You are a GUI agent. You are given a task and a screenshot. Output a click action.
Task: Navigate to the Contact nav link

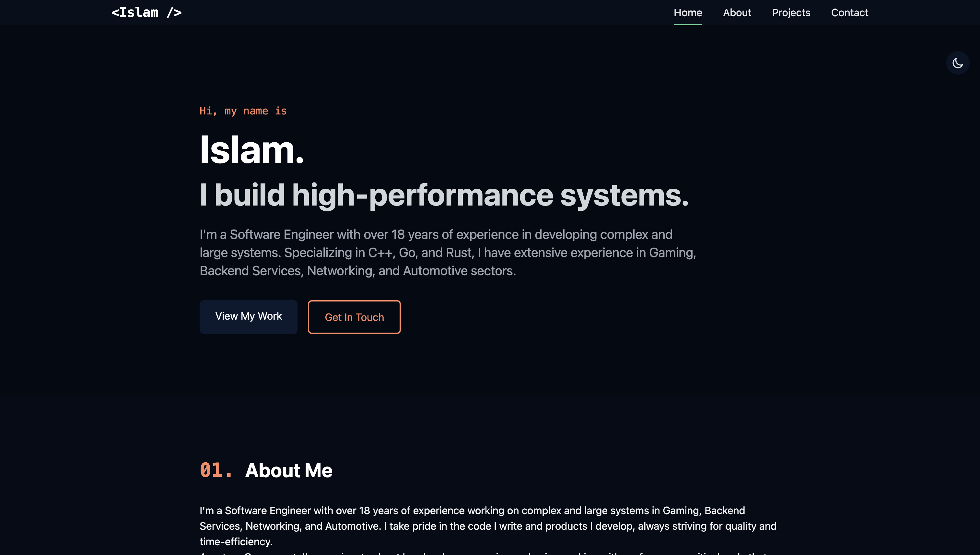click(x=849, y=13)
